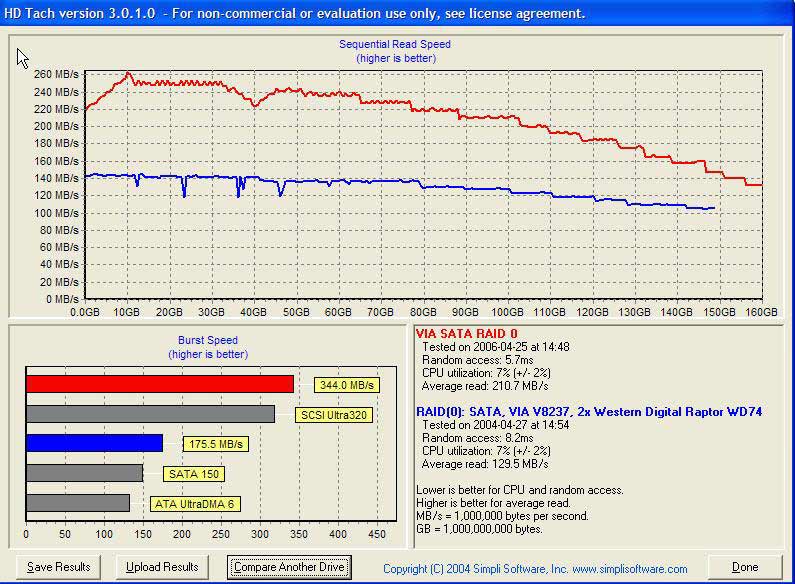Open the www.simplisoftware.com link

tap(629, 569)
